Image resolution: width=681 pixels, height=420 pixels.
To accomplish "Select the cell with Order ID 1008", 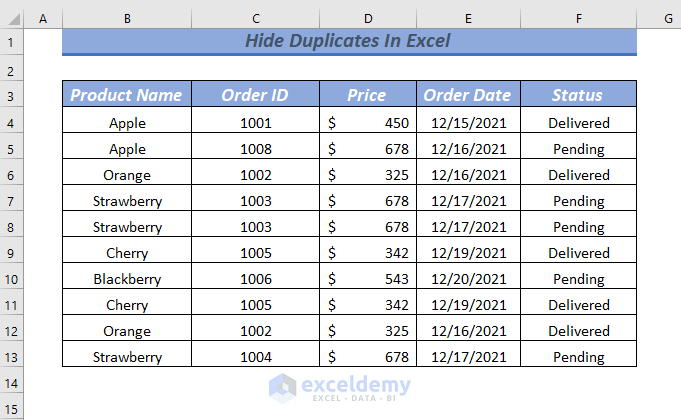I will click(256, 149).
